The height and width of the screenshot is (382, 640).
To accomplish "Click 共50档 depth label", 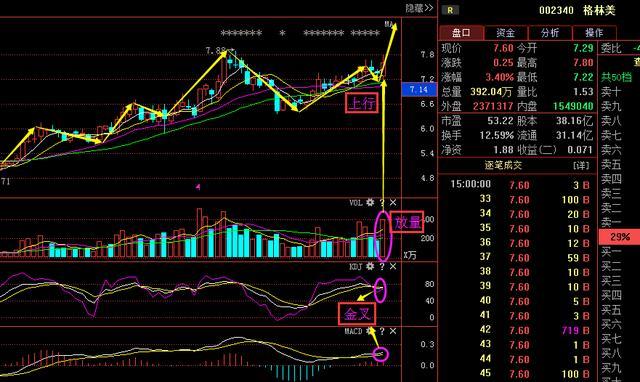I will point(616,77).
